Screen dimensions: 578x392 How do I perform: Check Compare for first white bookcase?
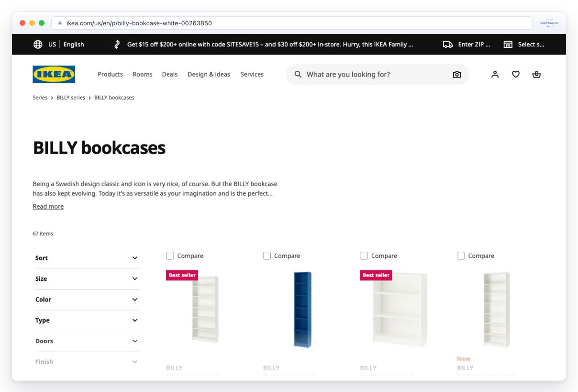170,256
